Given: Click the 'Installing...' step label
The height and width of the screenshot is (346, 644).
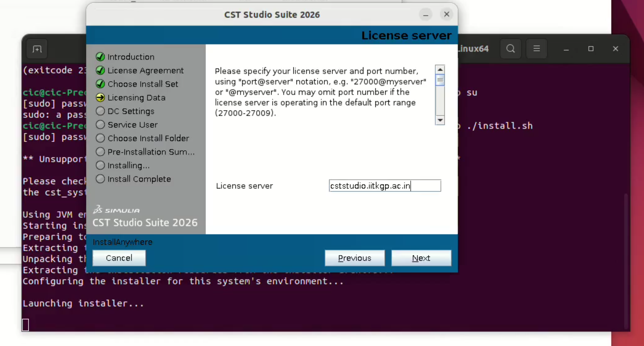Looking at the screenshot, I should 128,166.
